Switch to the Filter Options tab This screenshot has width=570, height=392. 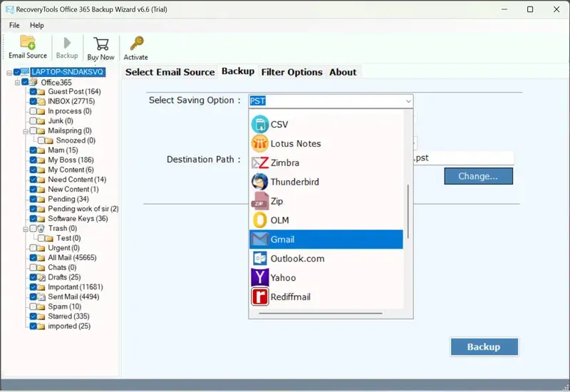click(291, 72)
